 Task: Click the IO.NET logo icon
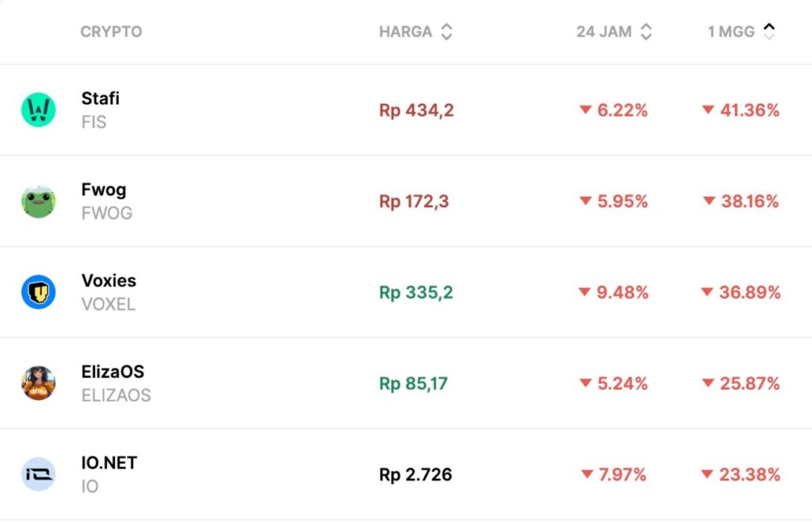point(38,474)
